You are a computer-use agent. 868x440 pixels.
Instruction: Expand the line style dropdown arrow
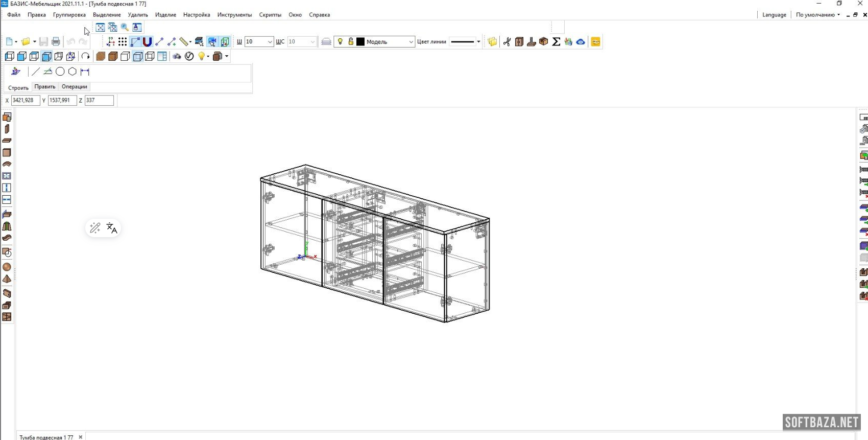tap(478, 42)
